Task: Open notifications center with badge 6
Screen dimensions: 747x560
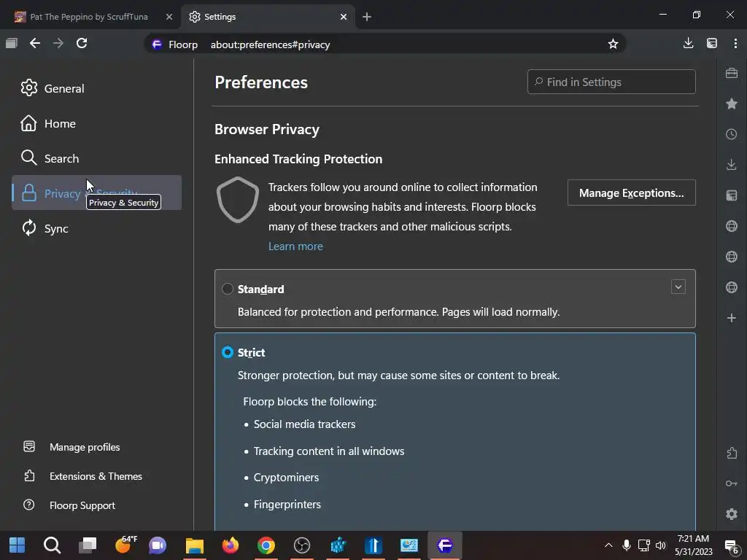Action: tap(731, 546)
